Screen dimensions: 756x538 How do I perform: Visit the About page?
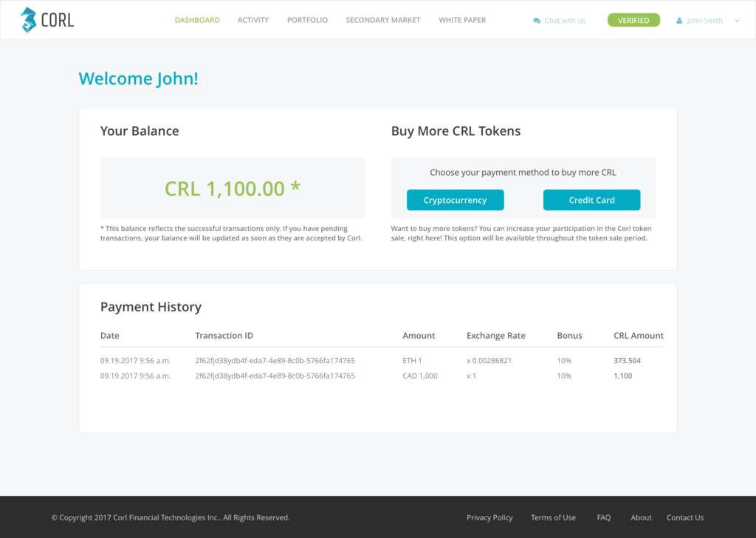(x=641, y=517)
